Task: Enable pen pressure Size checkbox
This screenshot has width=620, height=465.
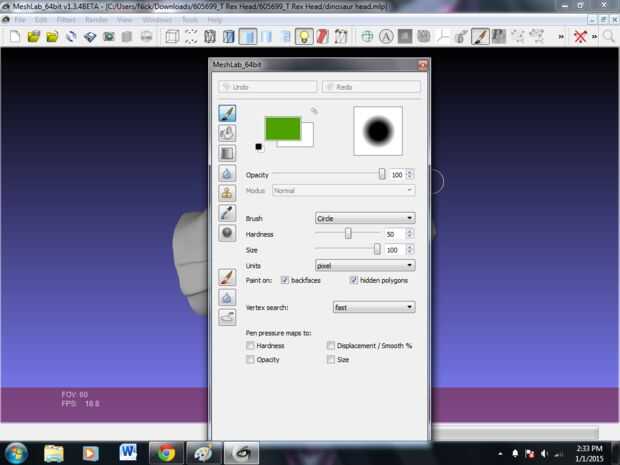Action: tap(331, 359)
